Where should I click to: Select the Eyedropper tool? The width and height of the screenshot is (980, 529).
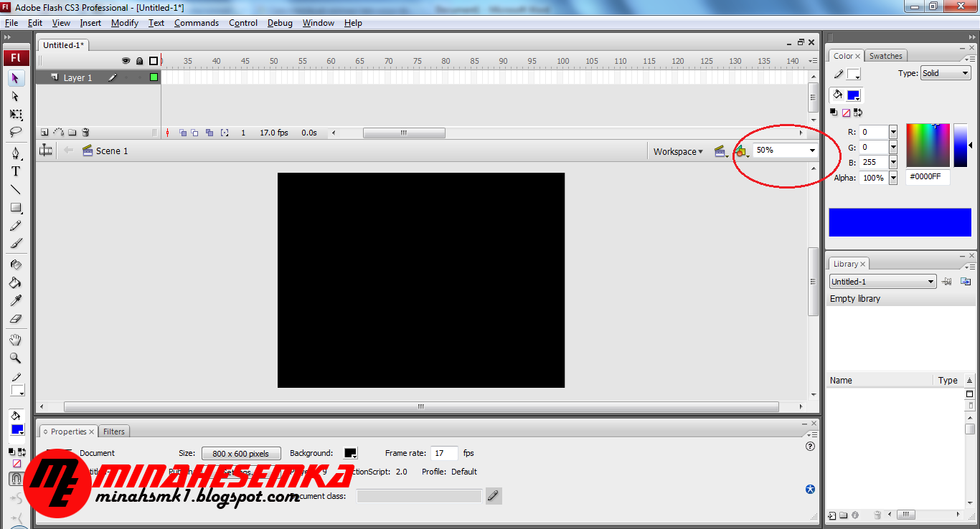click(16, 300)
